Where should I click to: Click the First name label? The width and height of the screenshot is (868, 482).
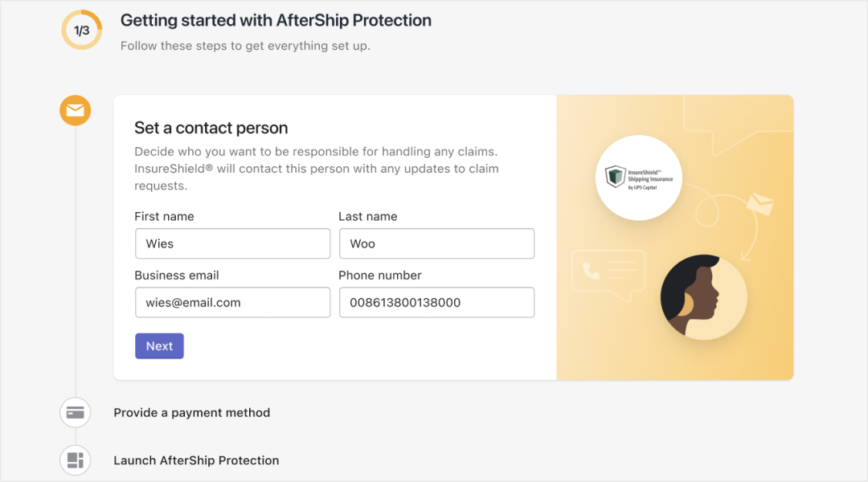164,216
